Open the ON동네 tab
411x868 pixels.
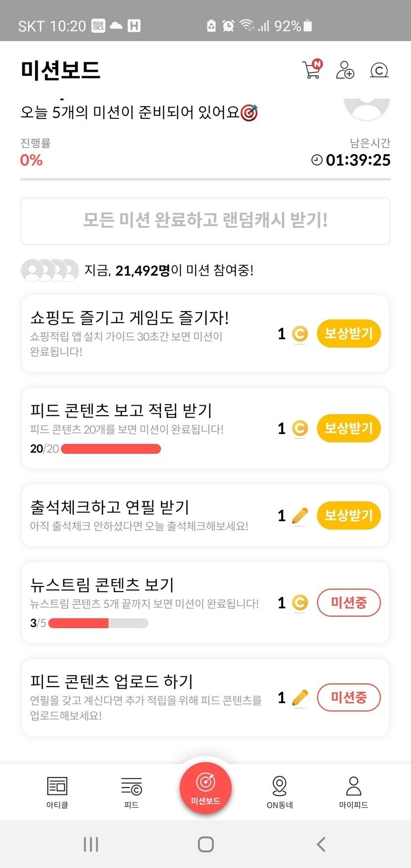click(x=280, y=792)
